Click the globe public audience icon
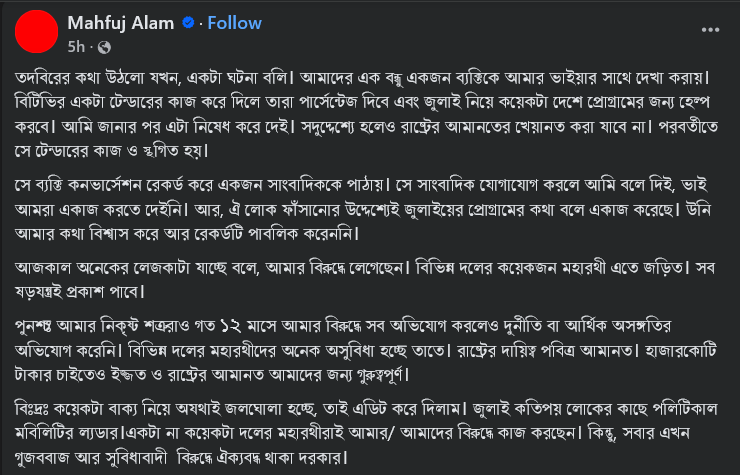Screen dimensions: 740x475 click(104, 47)
